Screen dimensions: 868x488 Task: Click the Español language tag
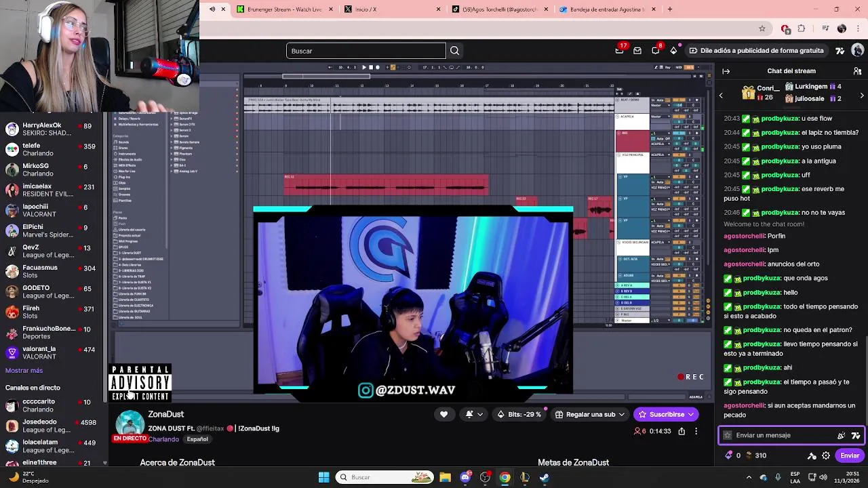pyautogui.click(x=197, y=439)
